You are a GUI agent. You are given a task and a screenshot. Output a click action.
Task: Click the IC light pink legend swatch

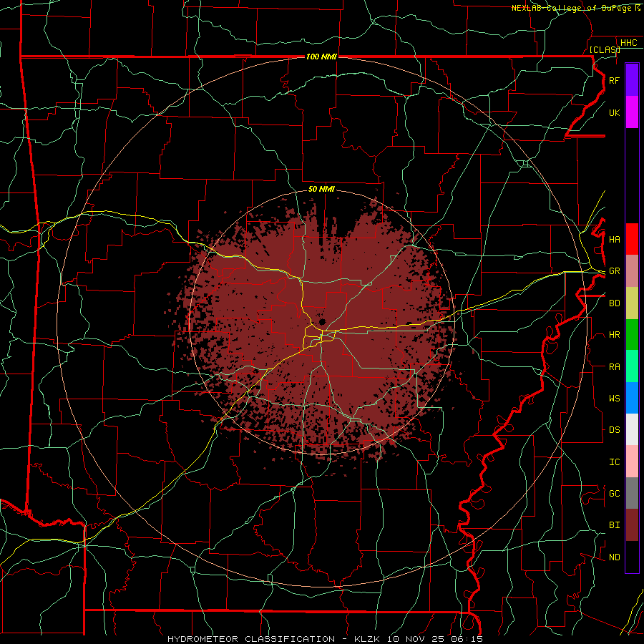[x=632, y=462]
